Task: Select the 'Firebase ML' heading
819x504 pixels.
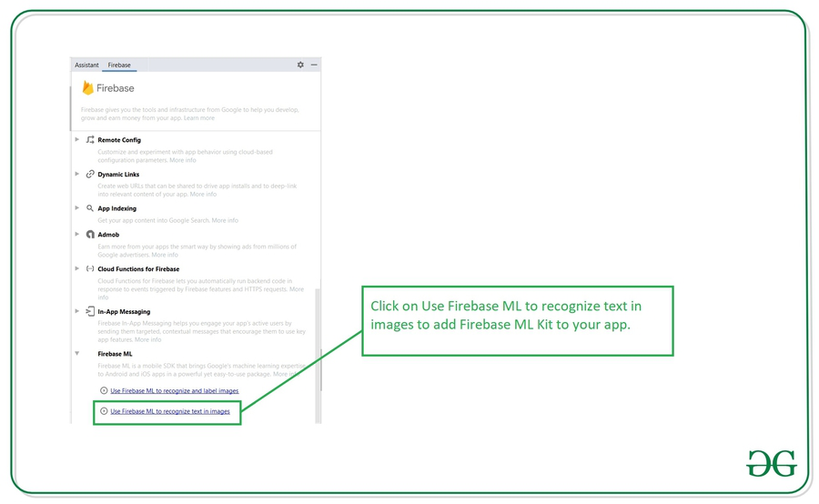Action: (115, 354)
